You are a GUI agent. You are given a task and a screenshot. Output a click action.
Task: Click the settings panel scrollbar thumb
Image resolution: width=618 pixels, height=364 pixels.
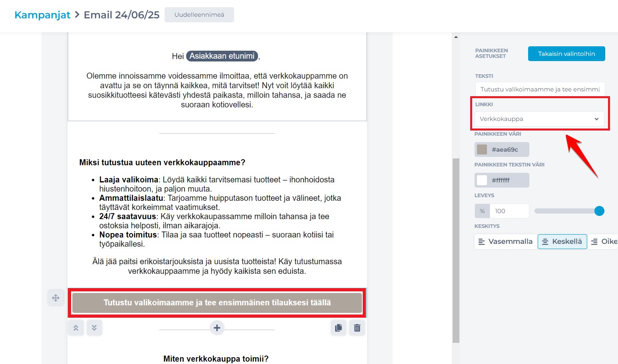(456, 251)
